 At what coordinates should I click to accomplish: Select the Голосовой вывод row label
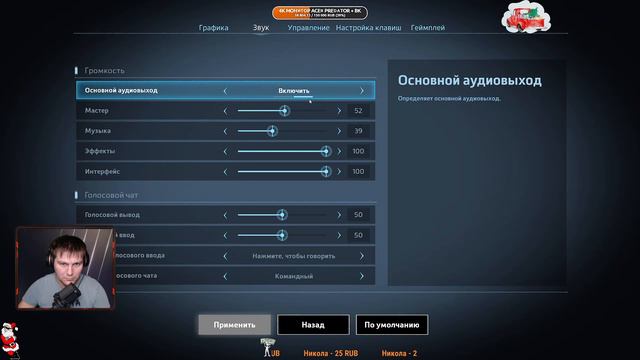click(112, 215)
